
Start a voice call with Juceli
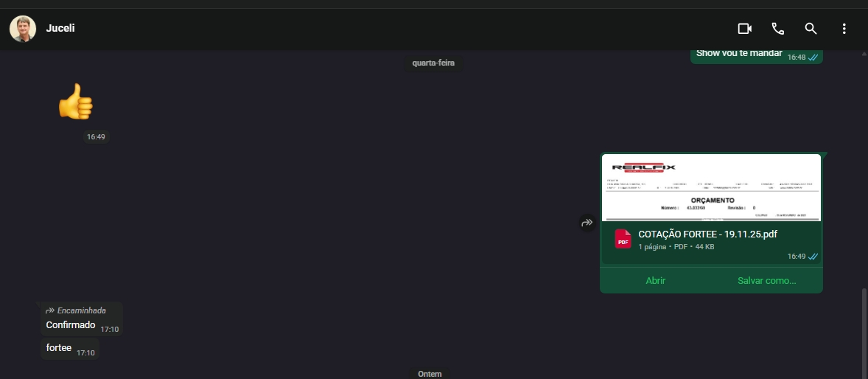tap(777, 29)
